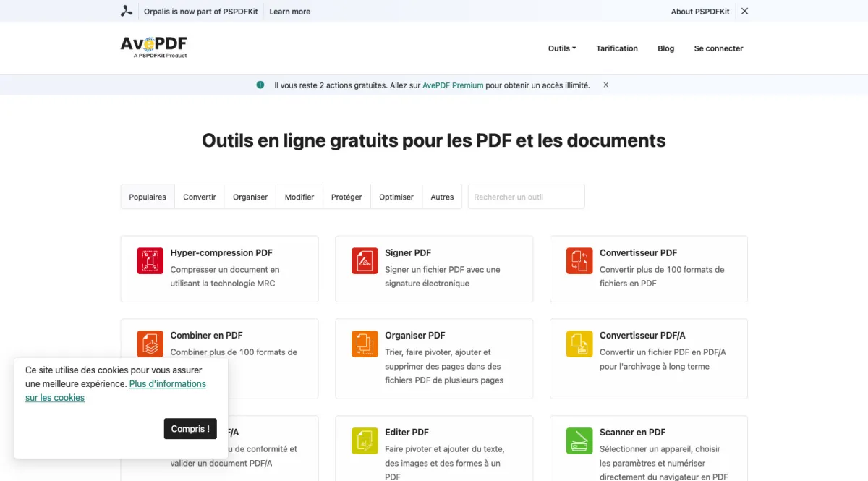Accept cookies with Compris ! button
This screenshot has height=481, width=868.
190,429
